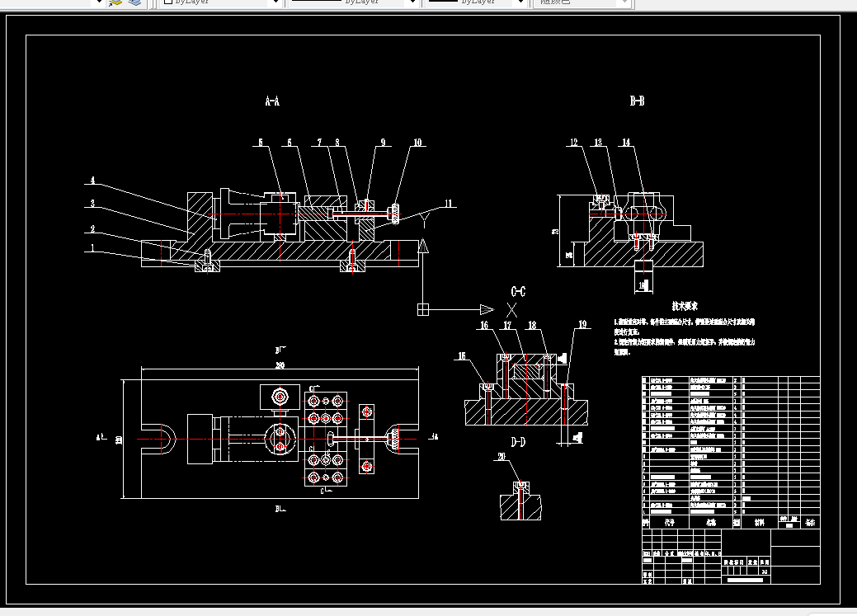This screenshot has height=616, width=857.
Task: Expand the color ByLayer dropdown arrow
Action: [276, 2]
